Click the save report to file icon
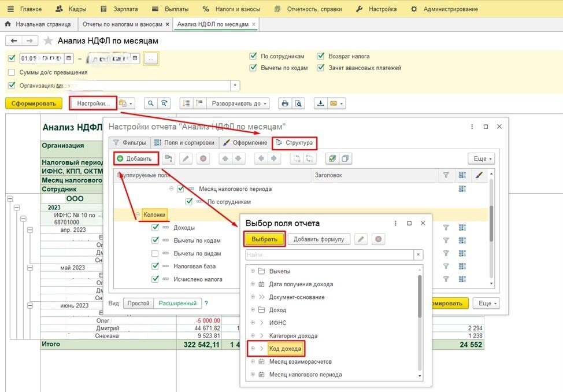The image size is (563, 392). tap(320, 103)
